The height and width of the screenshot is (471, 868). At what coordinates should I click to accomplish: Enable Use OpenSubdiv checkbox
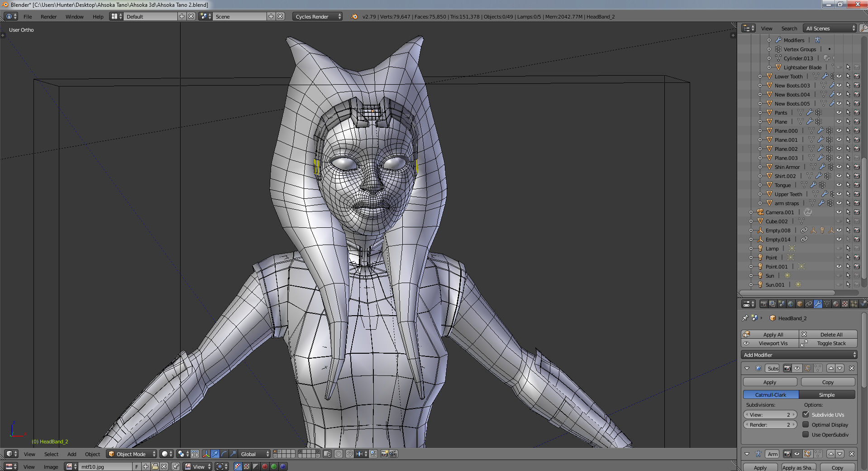click(x=806, y=434)
